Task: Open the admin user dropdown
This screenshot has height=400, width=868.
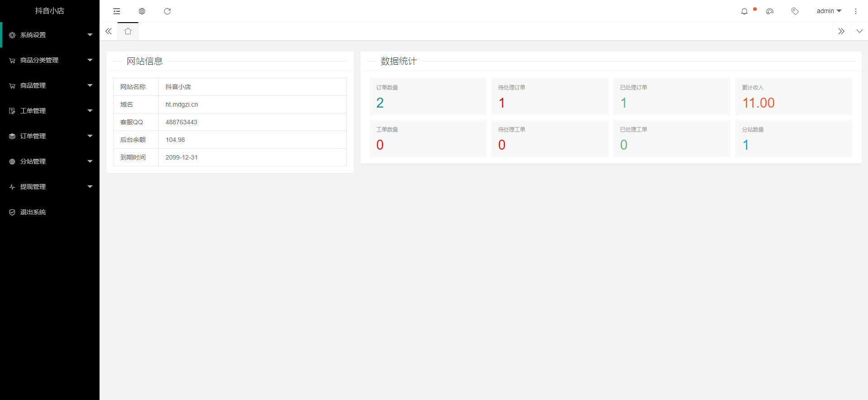Action: click(829, 11)
